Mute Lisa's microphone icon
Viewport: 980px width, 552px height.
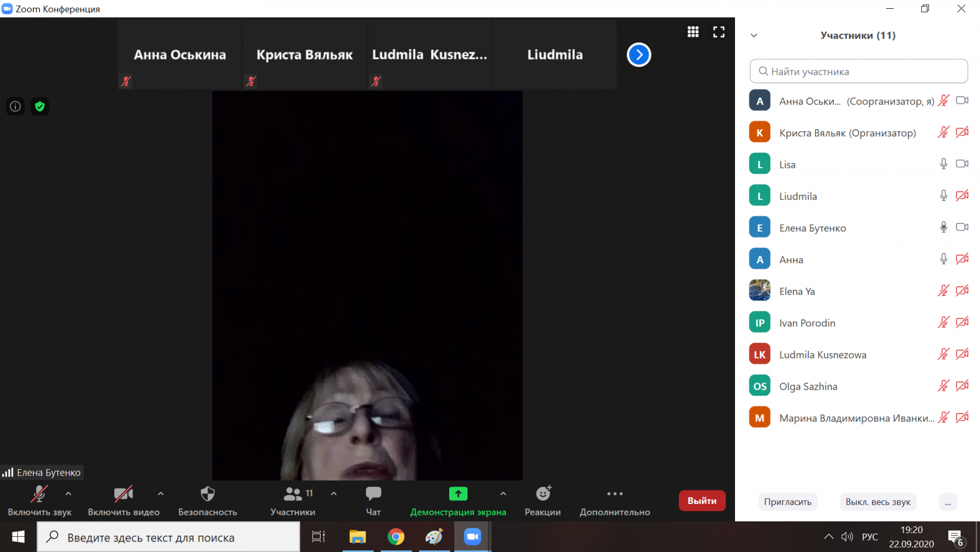(944, 163)
